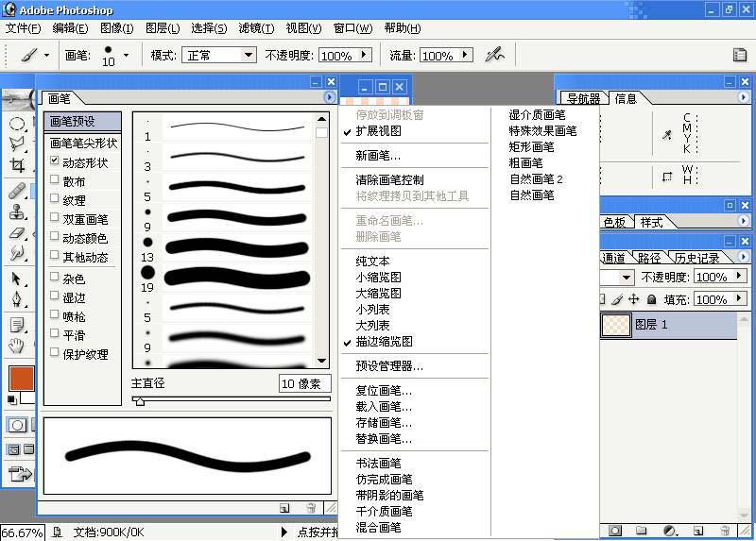
Task: Select the clone stamp tool
Action: (x=17, y=212)
